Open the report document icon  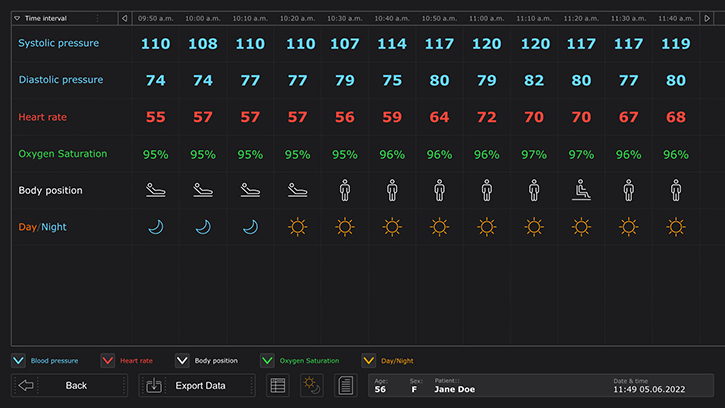click(345, 385)
